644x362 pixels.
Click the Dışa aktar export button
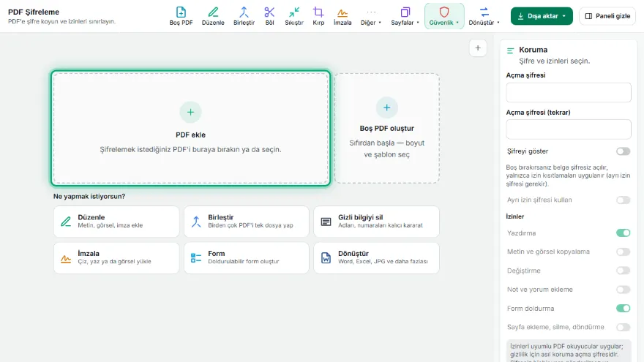(x=542, y=16)
